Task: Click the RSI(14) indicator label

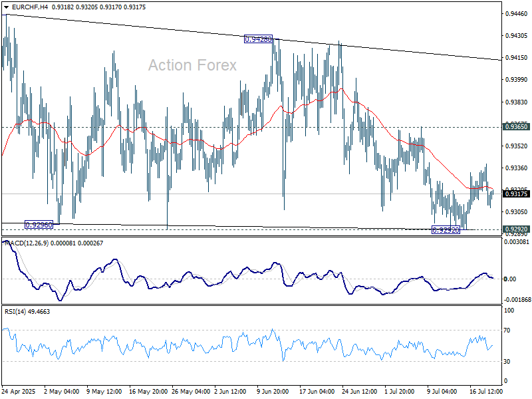Action: pos(15,311)
